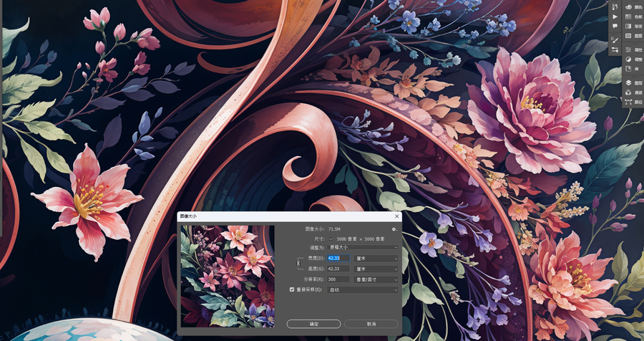The height and width of the screenshot is (341, 644).
Task: Open the 路径 (Paths) panel
Action: (x=633, y=102)
